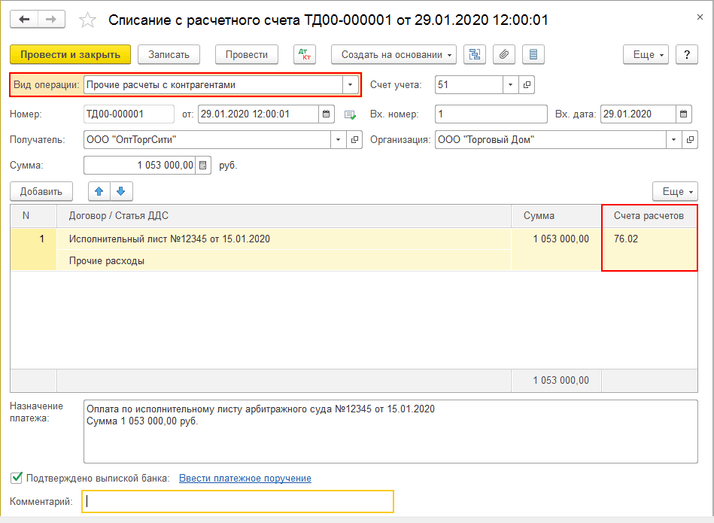The height and width of the screenshot is (523, 714).
Task: Show Дт/Кт postings for the document
Action: pyautogui.click(x=304, y=54)
